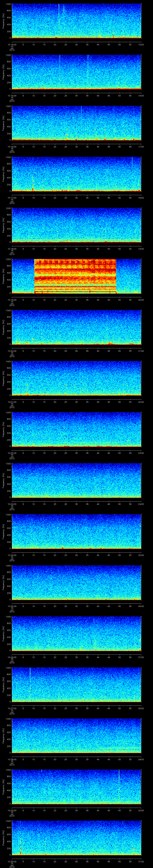Click the 10:21:00 start time label
Screen dimensions: 153x868
[12, 402]
